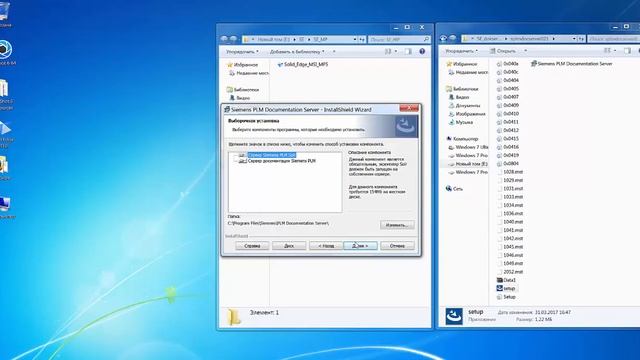Select the Сервер документации Siemens PLM feature row
The image size is (640, 360).
(282, 161)
